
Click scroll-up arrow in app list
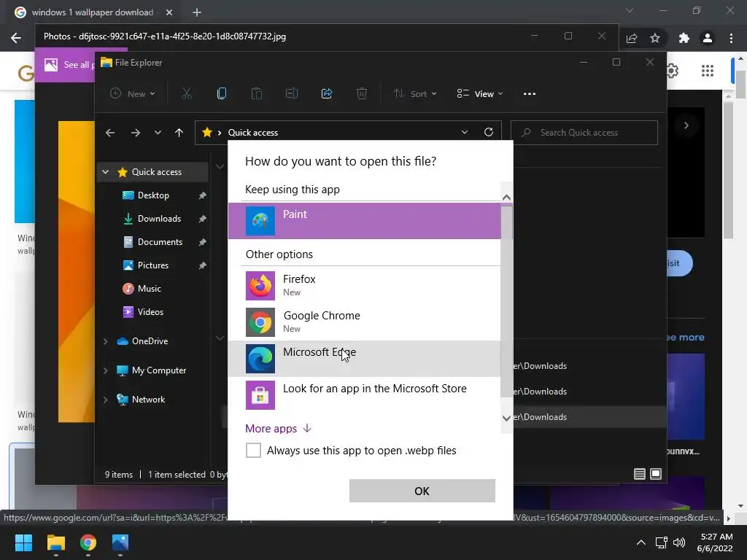(506, 197)
